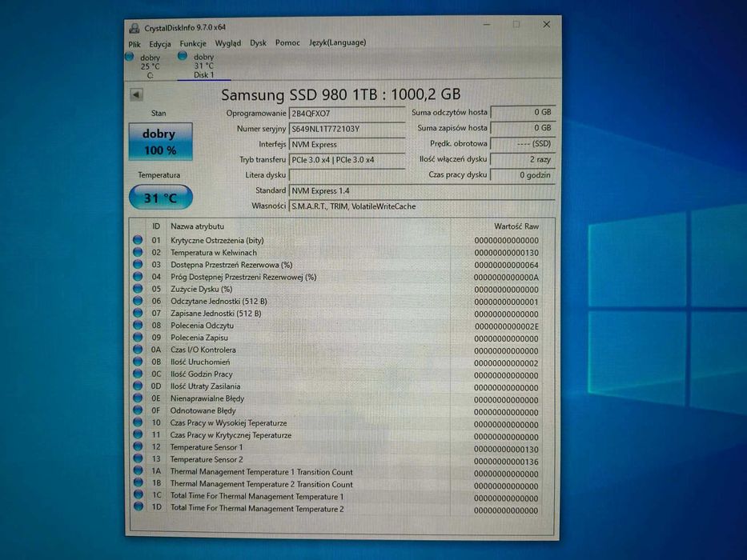Open the Wygląd menu
This screenshot has width=747, height=560.
(x=227, y=43)
